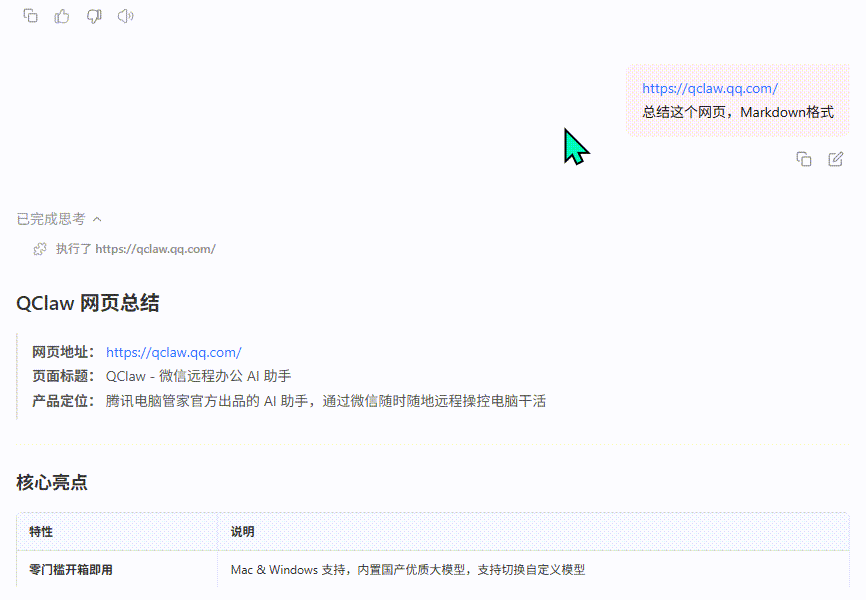Give the response a thumbs up
866x600 pixels.
point(62,15)
